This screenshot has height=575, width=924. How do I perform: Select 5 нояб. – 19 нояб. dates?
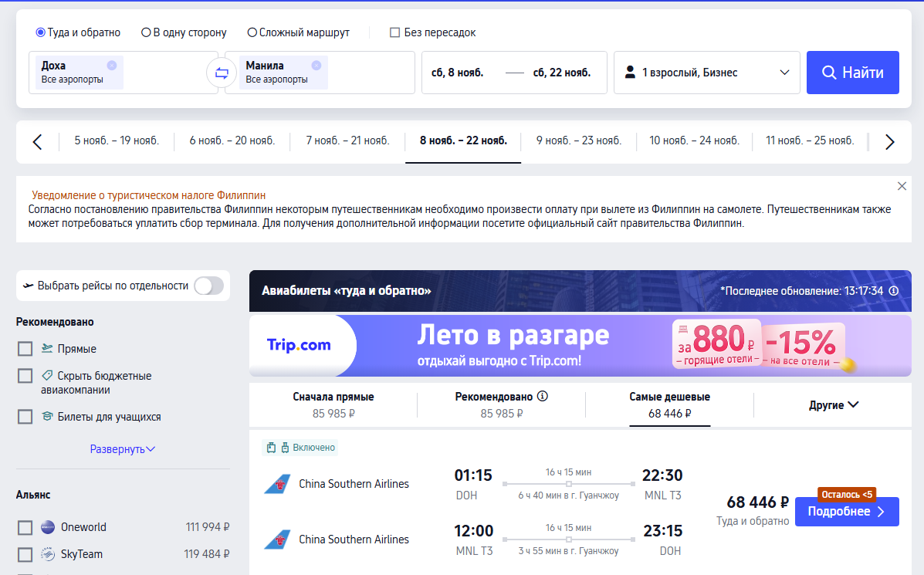[x=117, y=140]
